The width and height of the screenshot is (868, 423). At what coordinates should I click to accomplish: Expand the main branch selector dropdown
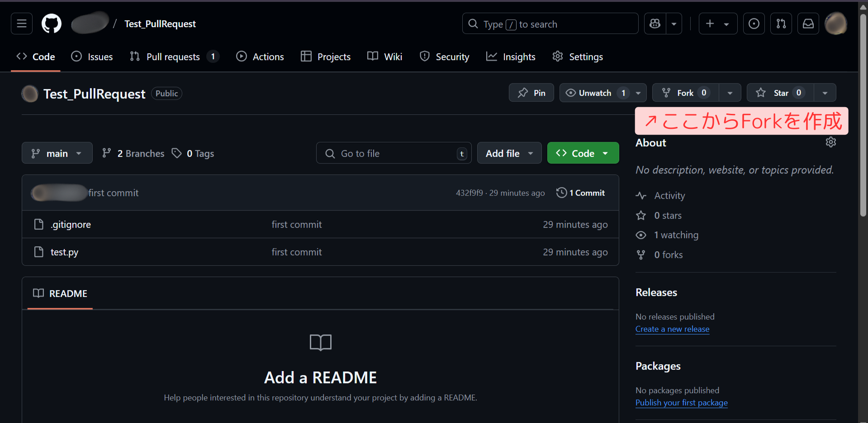57,153
